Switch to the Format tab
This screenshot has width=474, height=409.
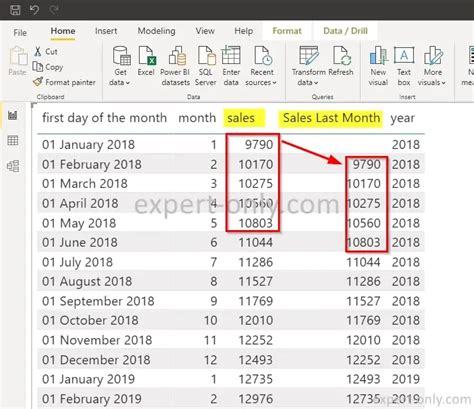[x=287, y=31]
